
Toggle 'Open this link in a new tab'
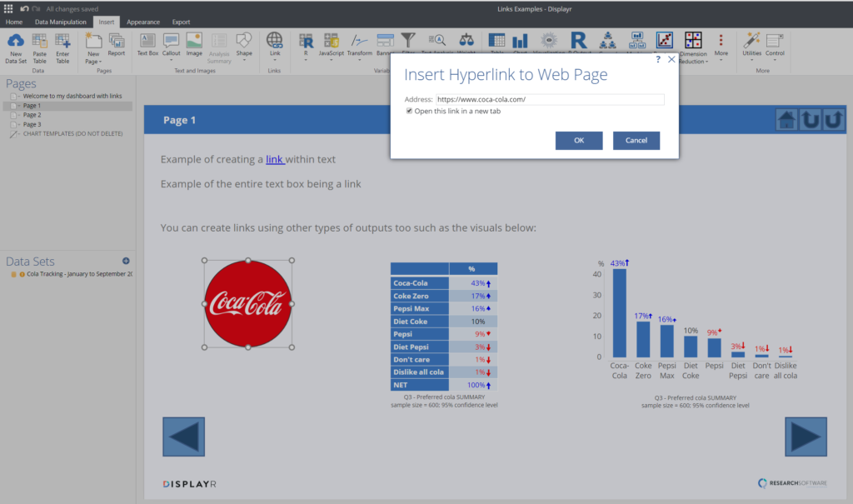[x=410, y=111]
